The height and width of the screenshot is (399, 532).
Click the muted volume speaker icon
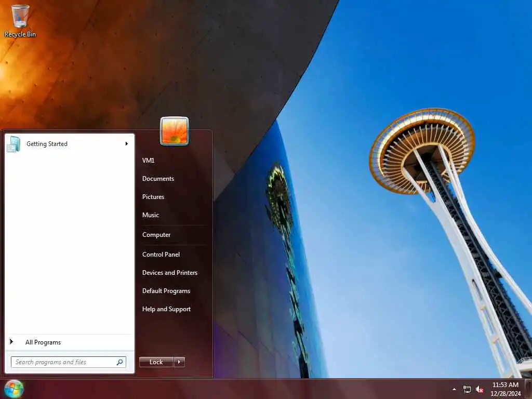point(480,390)
